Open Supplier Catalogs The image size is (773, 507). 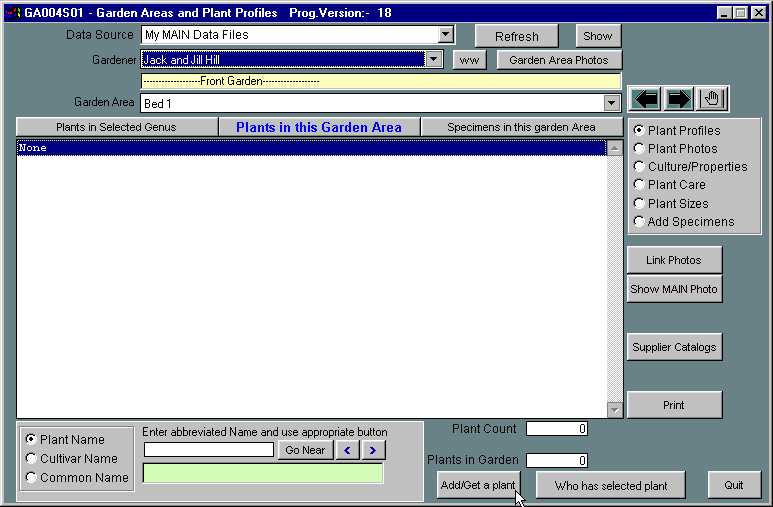[674, 347]
